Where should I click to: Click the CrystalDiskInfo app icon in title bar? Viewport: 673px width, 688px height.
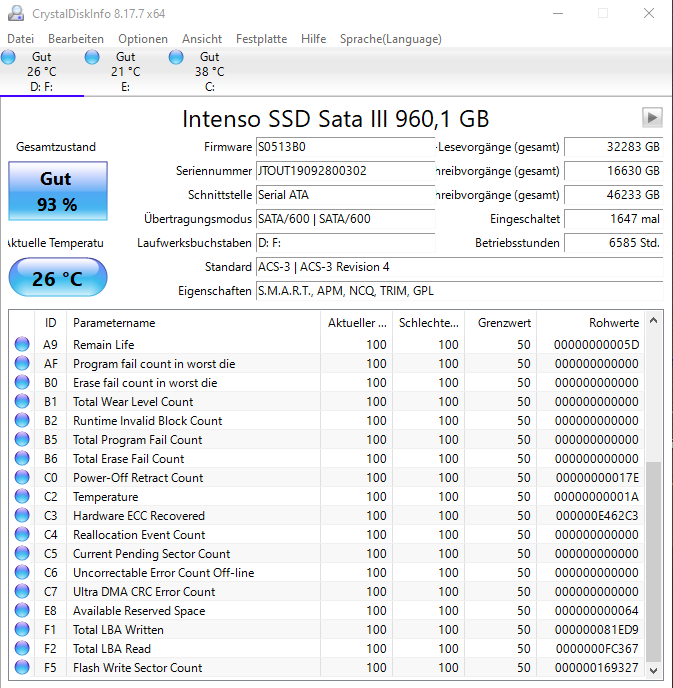pyautogui.click(x=16, y=14)
